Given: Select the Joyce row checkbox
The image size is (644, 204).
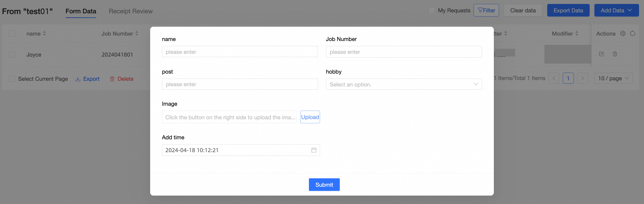Looking at the screenshot, I should 12,55.
